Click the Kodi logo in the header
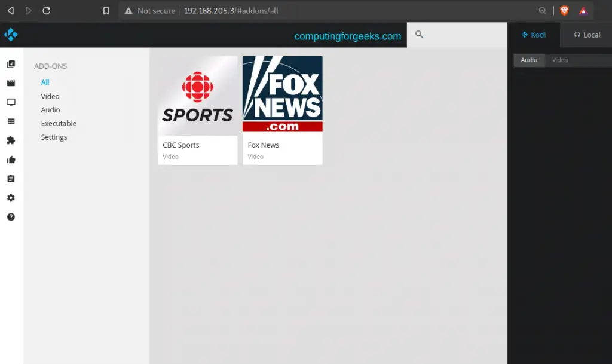This screenshot has height=364, width=612. [x=11, y=35]
